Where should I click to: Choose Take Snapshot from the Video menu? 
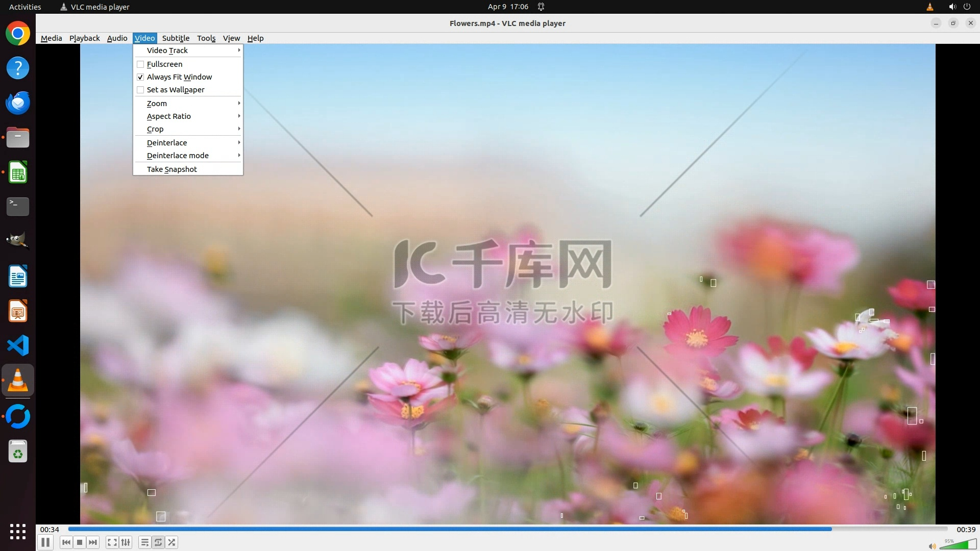[172, 169]
